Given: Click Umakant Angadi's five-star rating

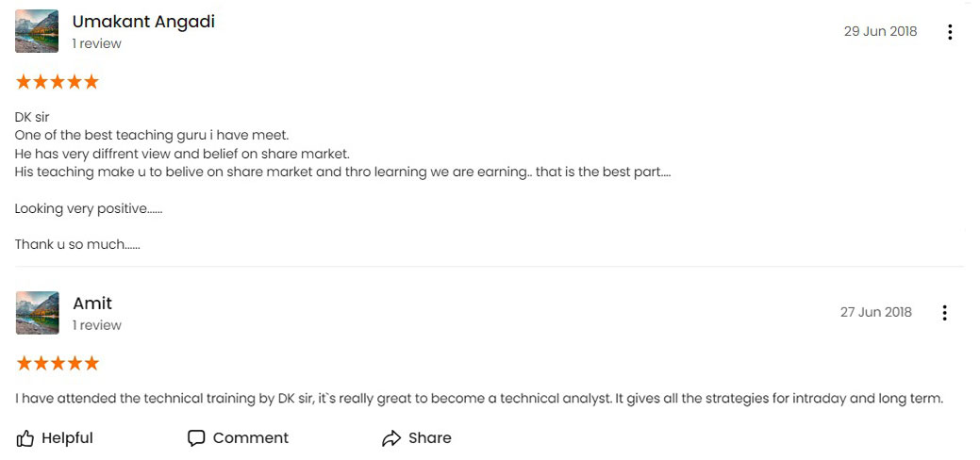Looking at the screenshot, I should (x=57, y=82).
